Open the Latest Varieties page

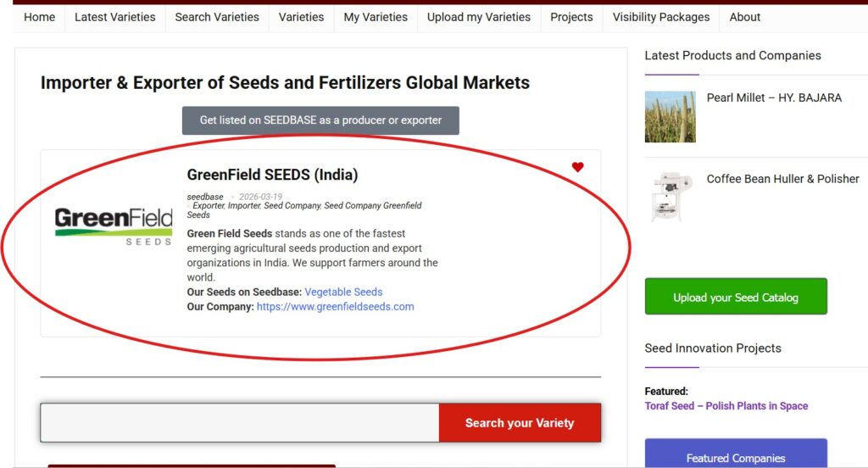coord(115,17)
